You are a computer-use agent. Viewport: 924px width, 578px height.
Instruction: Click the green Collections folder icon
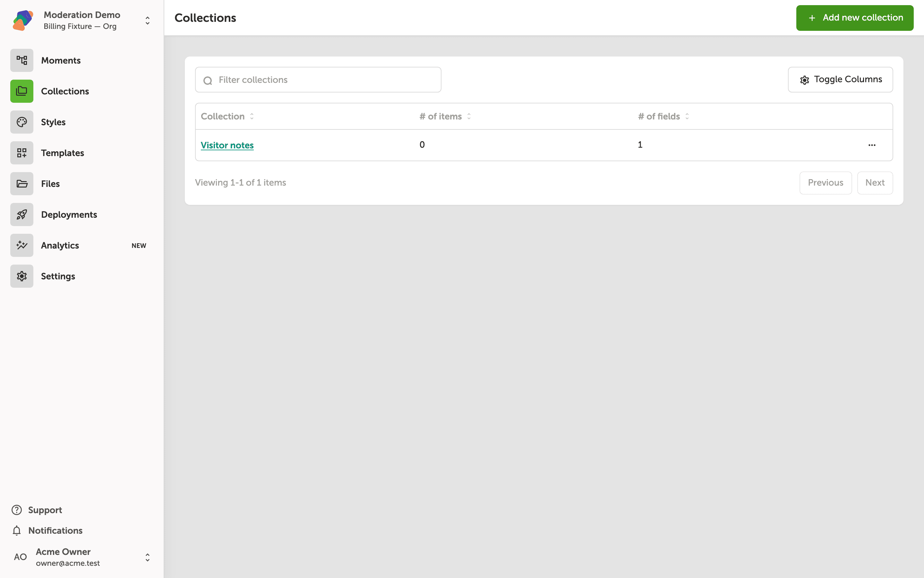[22, 92]
